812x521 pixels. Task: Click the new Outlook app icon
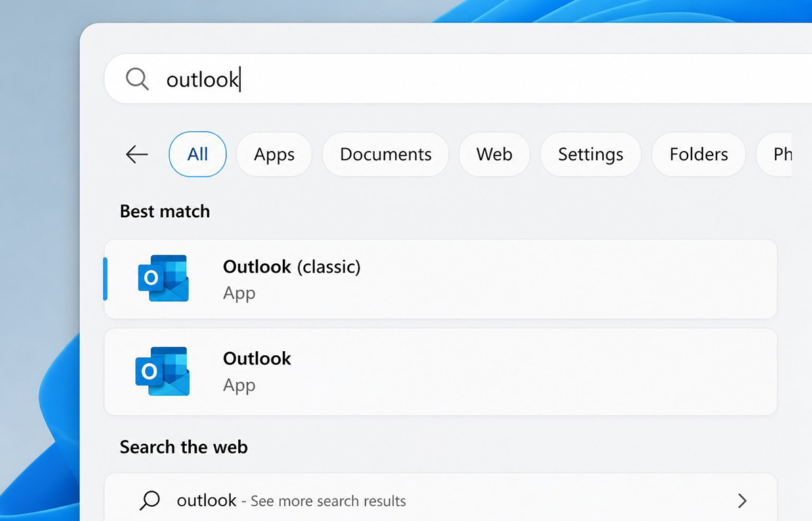click(163, 371)
